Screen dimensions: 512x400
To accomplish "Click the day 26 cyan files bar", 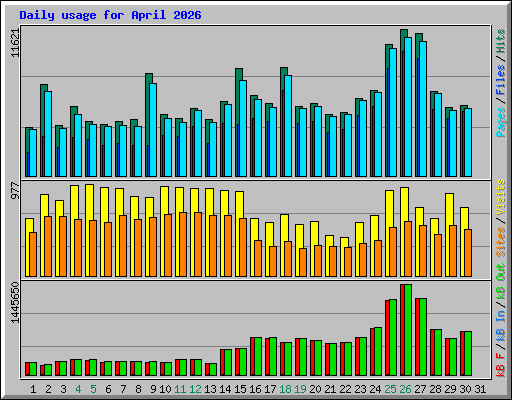I will point(408,107).
